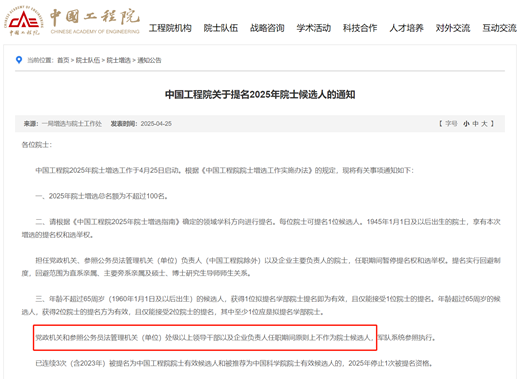520x379 pixels.
Task: Set font size to 大
Action: [x=484, y=124]
